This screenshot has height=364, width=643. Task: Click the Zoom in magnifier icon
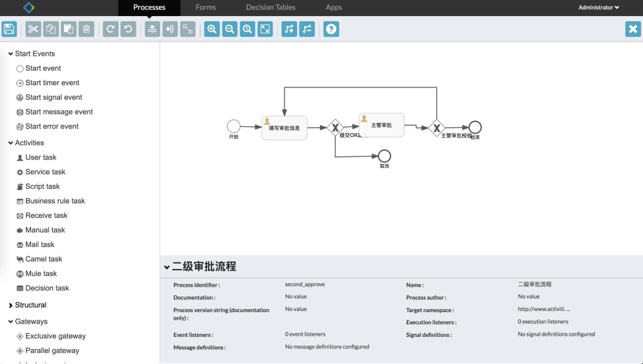coord(212,29)
